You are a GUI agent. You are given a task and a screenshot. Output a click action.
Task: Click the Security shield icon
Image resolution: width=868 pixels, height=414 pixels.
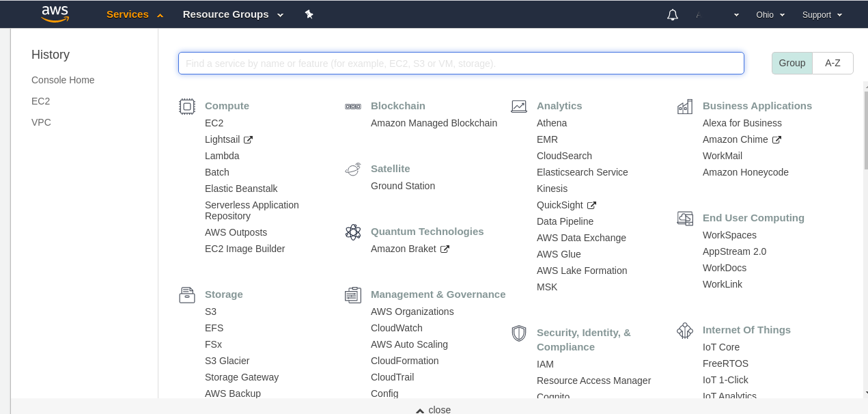[x=519, y=333]
